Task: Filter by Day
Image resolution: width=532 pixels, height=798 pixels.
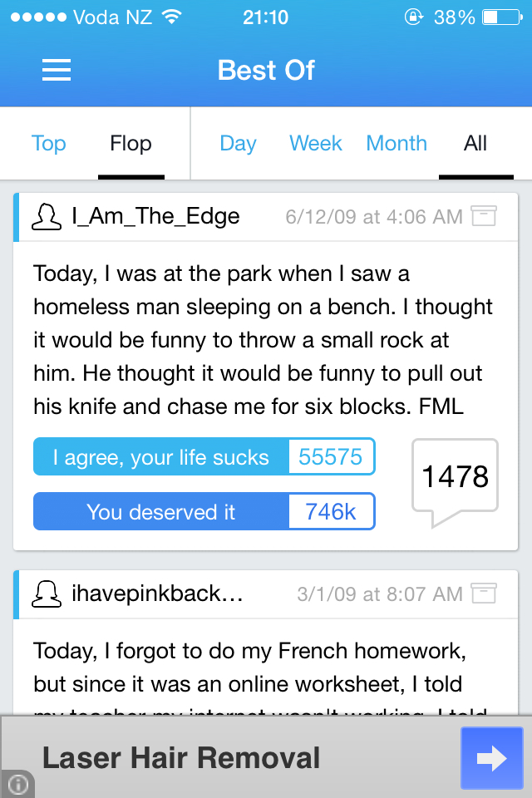Action: click(x=238, y=143)
